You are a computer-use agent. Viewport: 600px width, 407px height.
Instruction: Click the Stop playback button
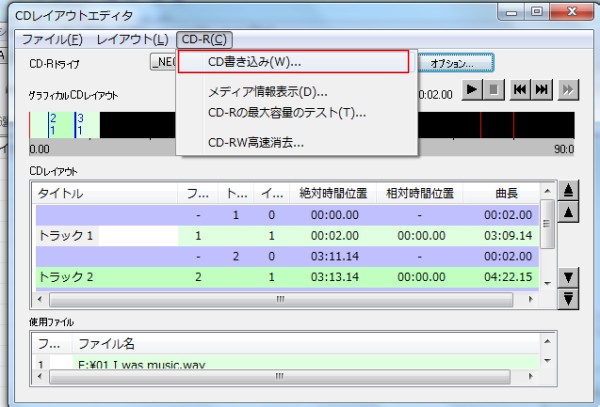coord(493,91)
